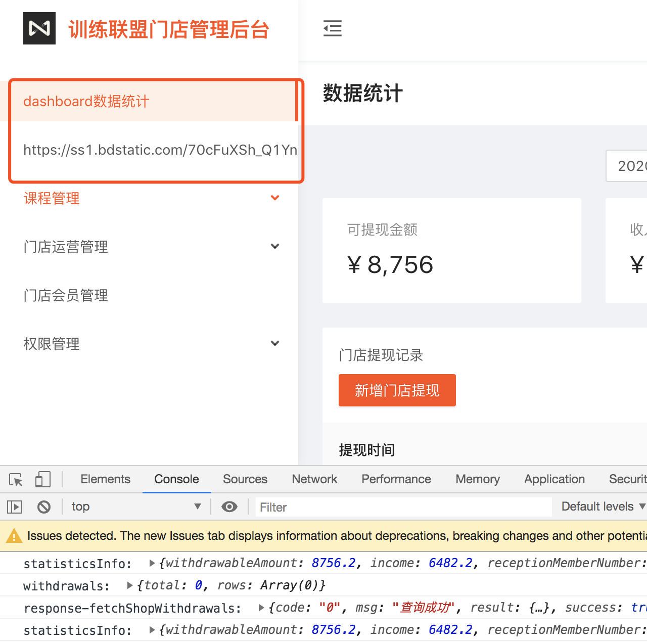The height and width of the screenshot is (644, 647).
Task: Open the Application tab
Action: (x=554, y=479)
